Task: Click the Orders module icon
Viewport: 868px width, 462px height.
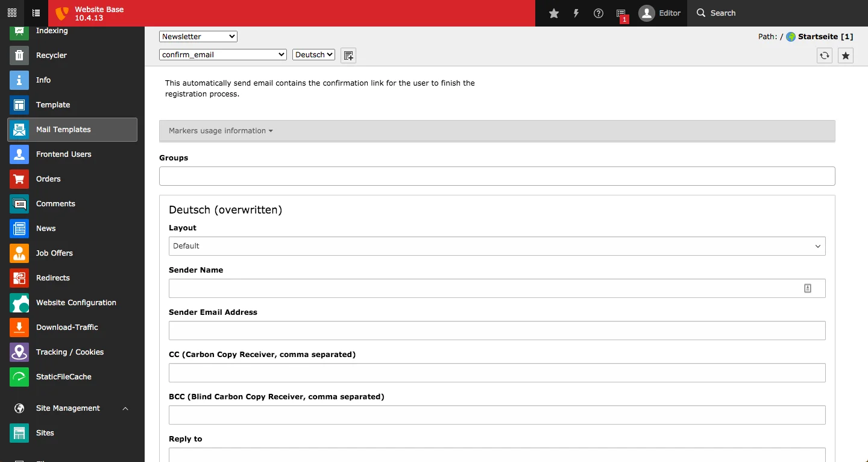Action: [19, 179]
